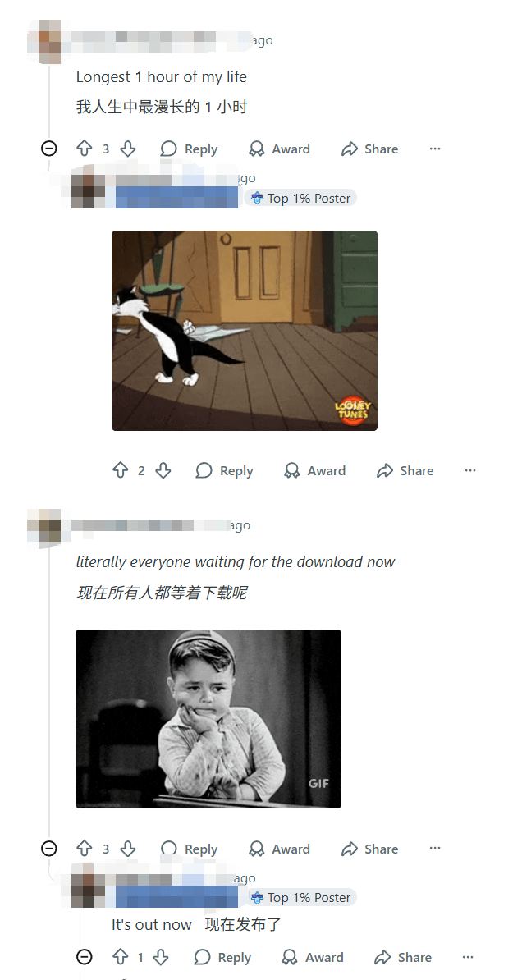Screen dimensions: 522x980
Task: Downvote the "Longest 1 hour of my life" comment
Action: pos(127,149)
